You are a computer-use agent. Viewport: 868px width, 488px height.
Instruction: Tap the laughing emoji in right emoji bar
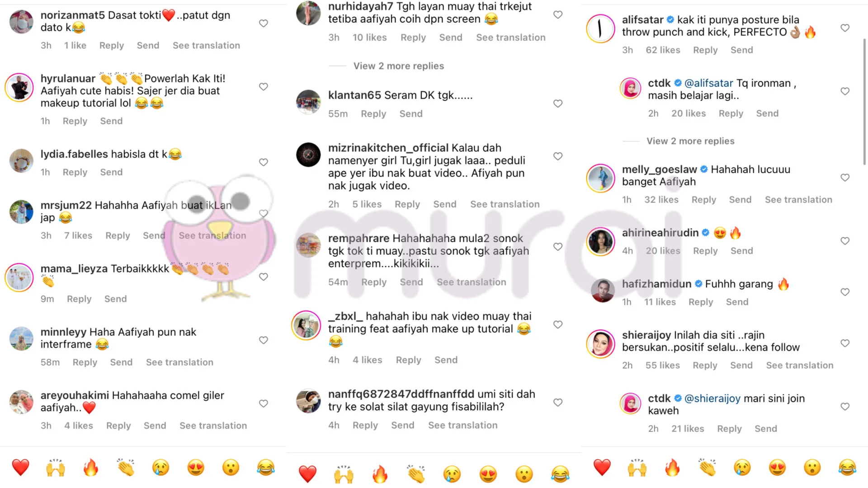[x=847, y=467]
